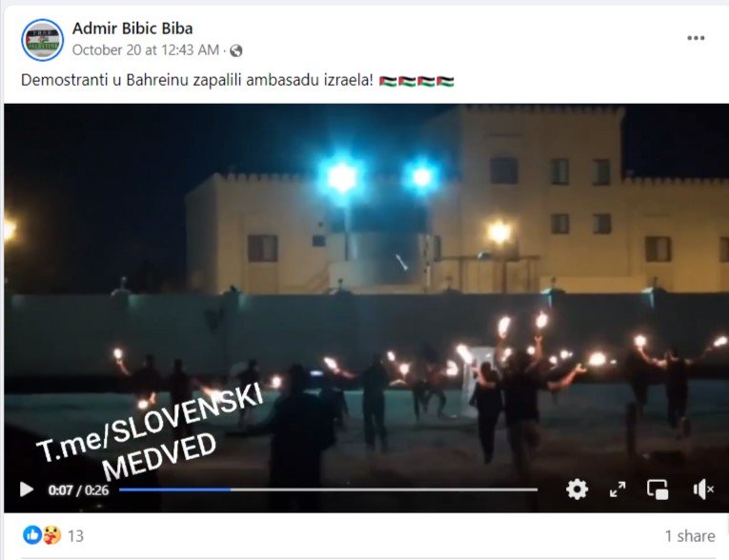Click the video frame showing the building
The height and width of the screenshot is (560, 729).
click(366, 289)
